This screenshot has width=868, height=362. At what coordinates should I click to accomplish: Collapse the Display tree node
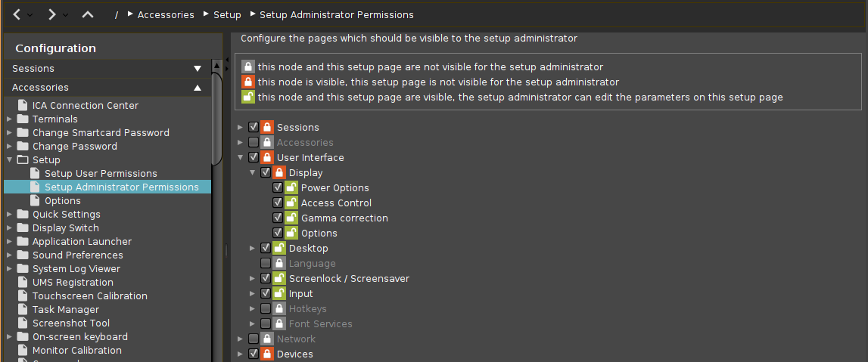click(253, 173)
